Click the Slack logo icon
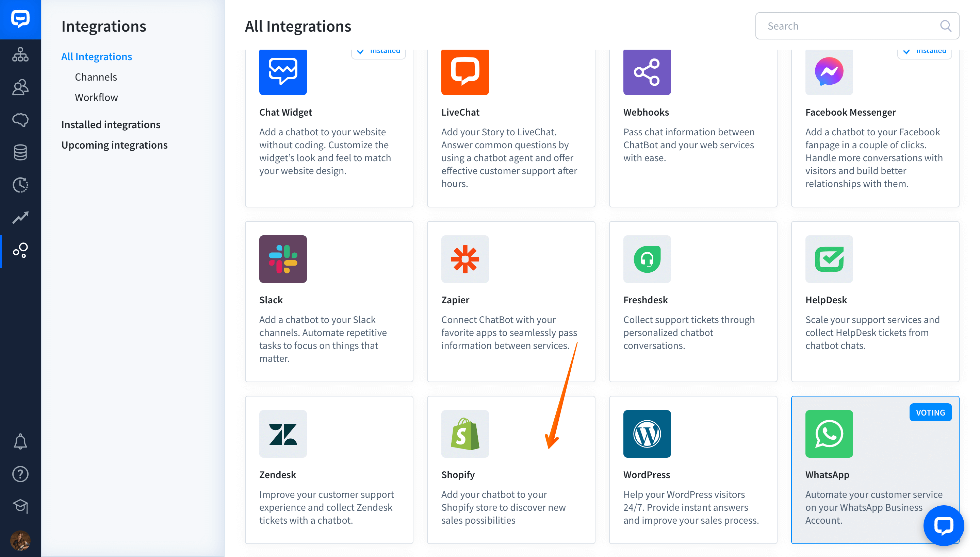 click(283, 259)
